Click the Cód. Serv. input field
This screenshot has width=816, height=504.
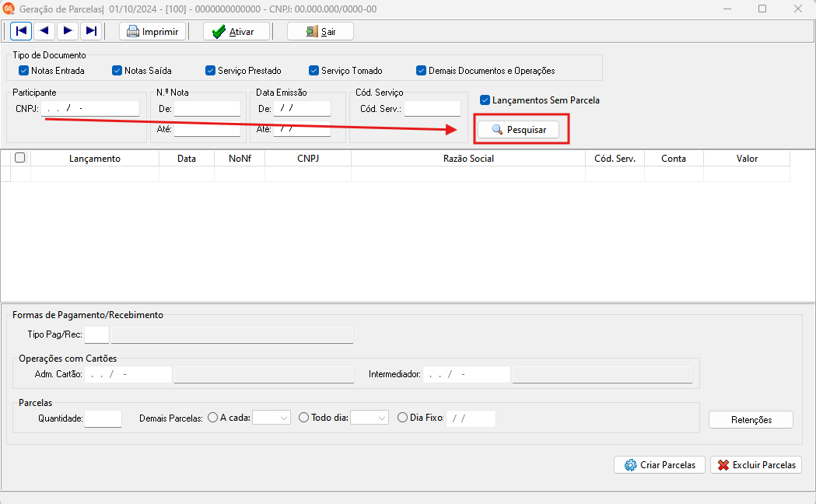click(x=433, y=109)
